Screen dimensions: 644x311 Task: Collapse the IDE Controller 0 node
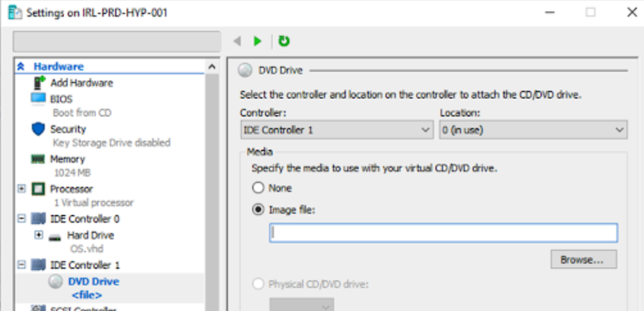pos(21,219)
